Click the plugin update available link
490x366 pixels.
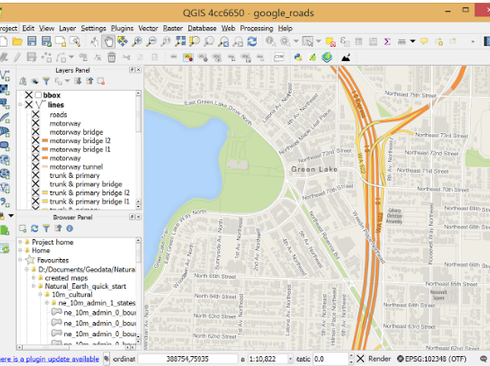(x=49, y=359)
